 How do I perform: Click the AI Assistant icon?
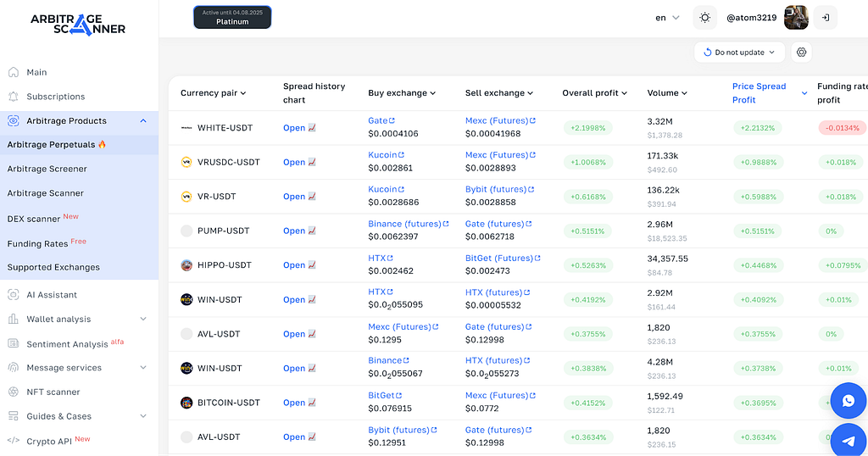pos(14,295)
